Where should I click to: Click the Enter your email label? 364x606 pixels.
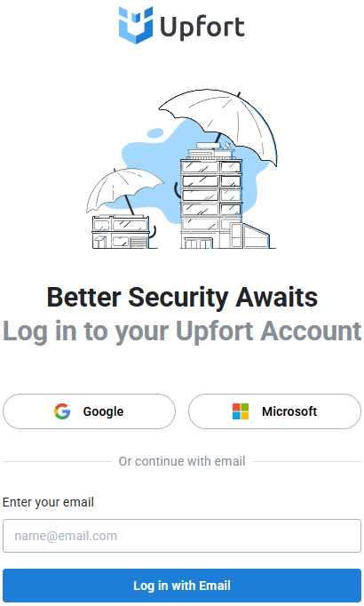click(x=48, y=502)
